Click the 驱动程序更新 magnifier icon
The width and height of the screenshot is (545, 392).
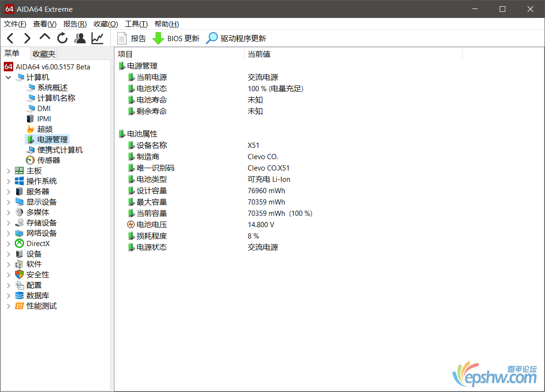tap(212, 38)
